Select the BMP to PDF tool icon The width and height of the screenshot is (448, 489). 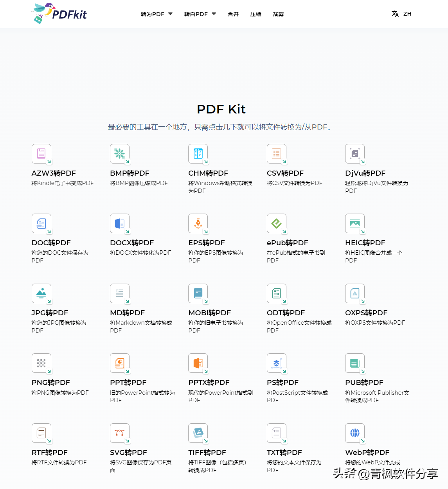tap(120, 154)
